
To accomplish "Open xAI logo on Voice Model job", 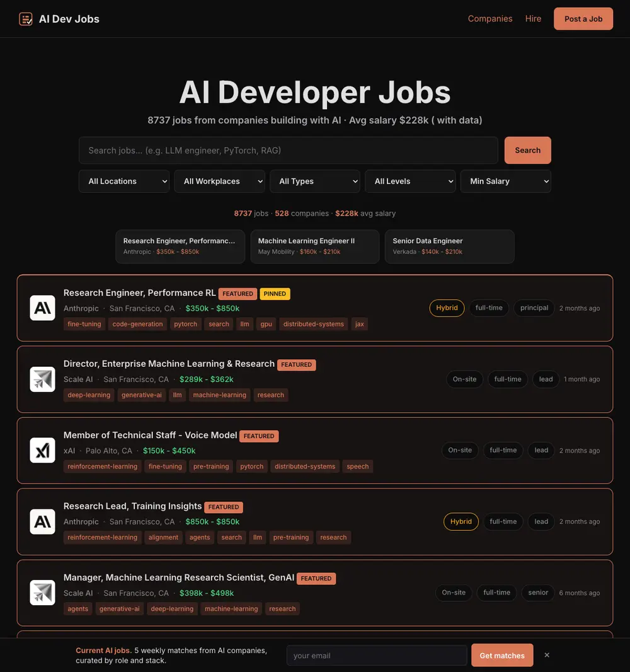I will click(x=42, y=450).
